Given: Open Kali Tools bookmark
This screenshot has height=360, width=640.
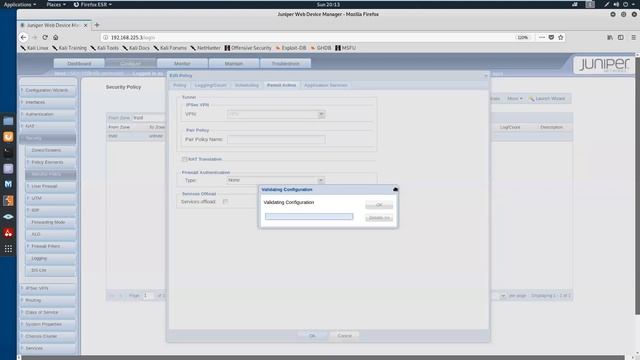Looking at the screenshot, I should [x=104, y=48].
